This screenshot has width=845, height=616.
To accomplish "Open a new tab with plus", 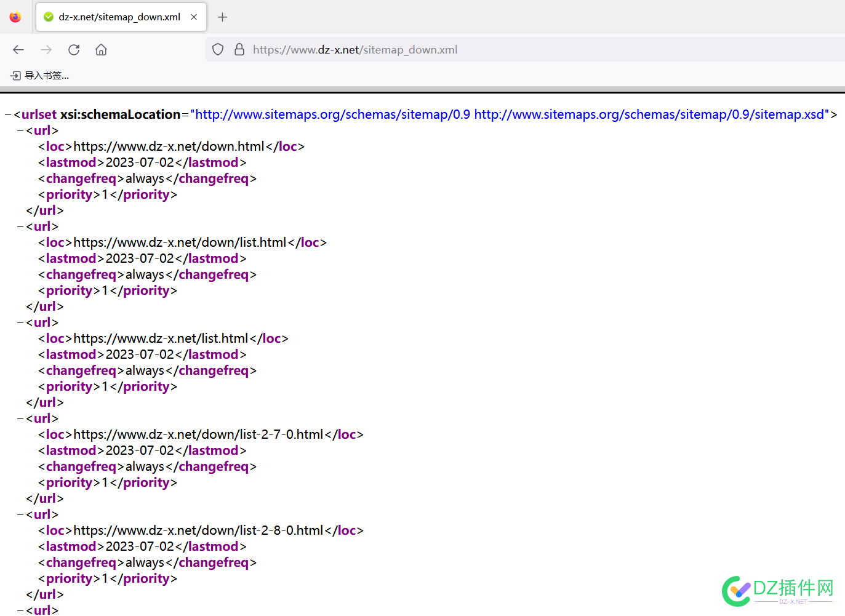I will (x=223, y=17).
